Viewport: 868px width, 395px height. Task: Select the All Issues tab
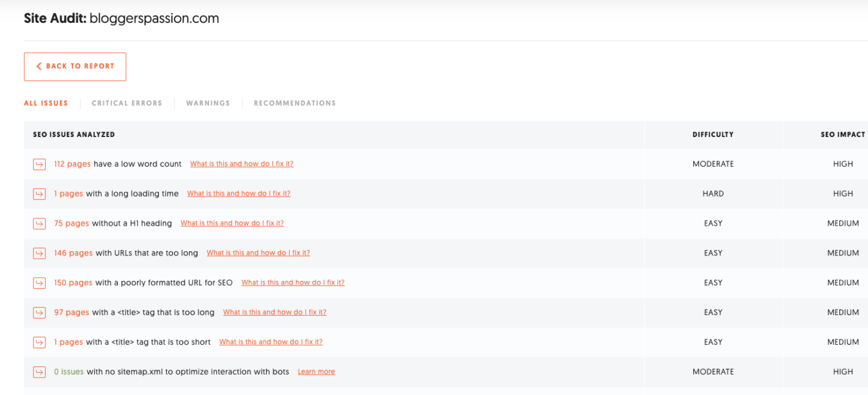46,103
